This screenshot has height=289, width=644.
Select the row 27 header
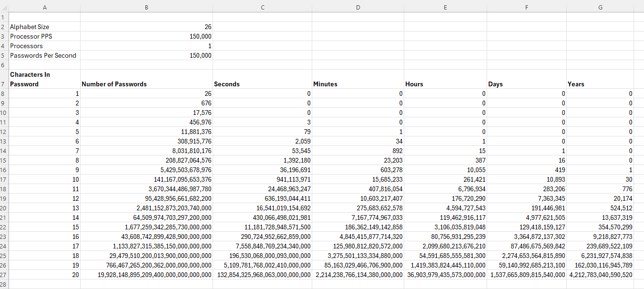point(3,275)
